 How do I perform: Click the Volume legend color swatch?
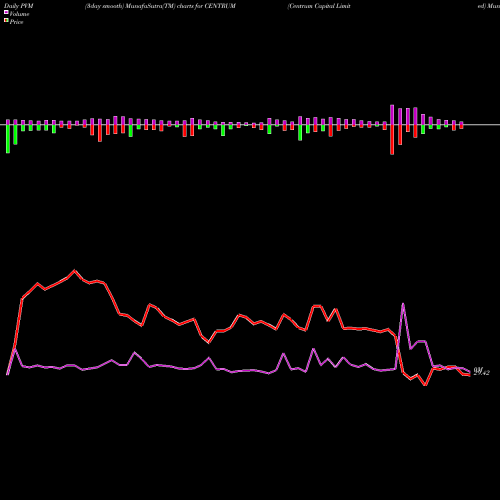pos(6,12)
